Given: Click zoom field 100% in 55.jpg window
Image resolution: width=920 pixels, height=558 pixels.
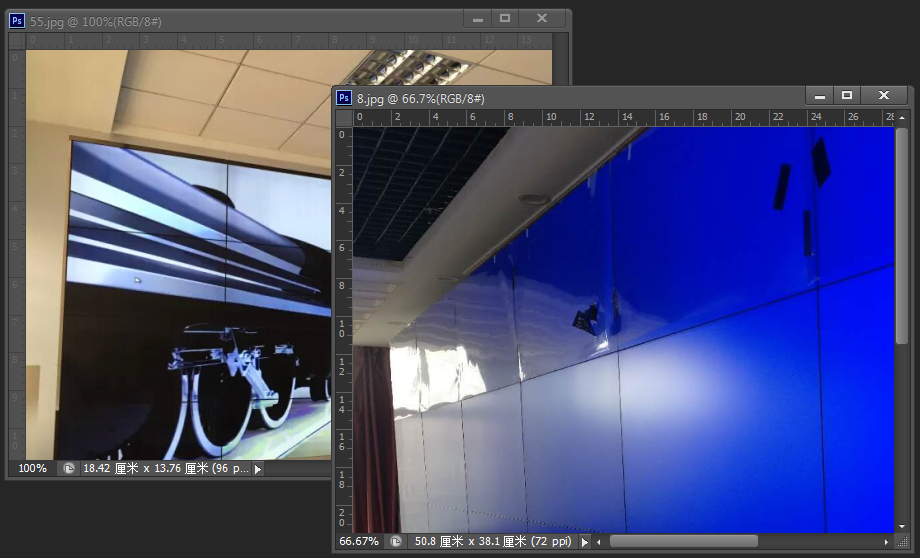Looking at the screenshot, I should click(32, 468).
